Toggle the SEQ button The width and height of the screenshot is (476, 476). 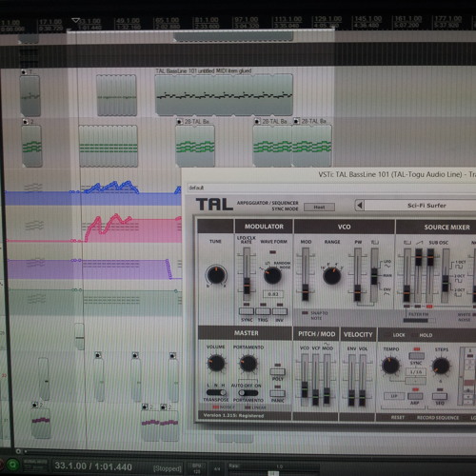pyautogui.click(x=440, y=396)
